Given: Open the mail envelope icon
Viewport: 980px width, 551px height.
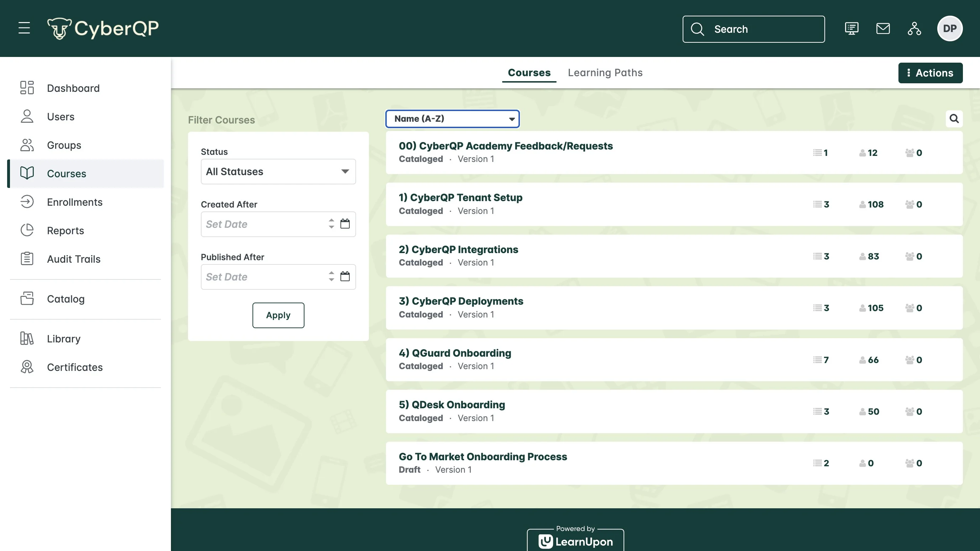Looking at the screenshot, I should coord(883,28).
